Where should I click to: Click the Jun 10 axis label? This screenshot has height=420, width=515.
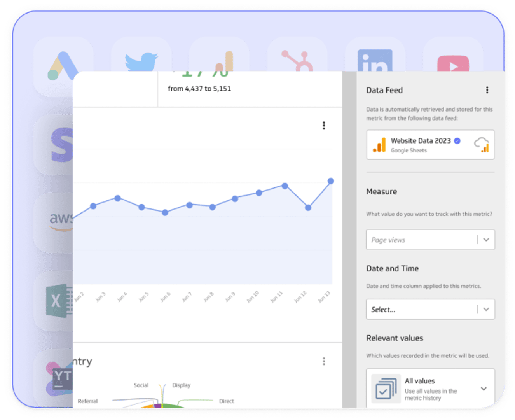pyautogui.click(x=253, y=297)
